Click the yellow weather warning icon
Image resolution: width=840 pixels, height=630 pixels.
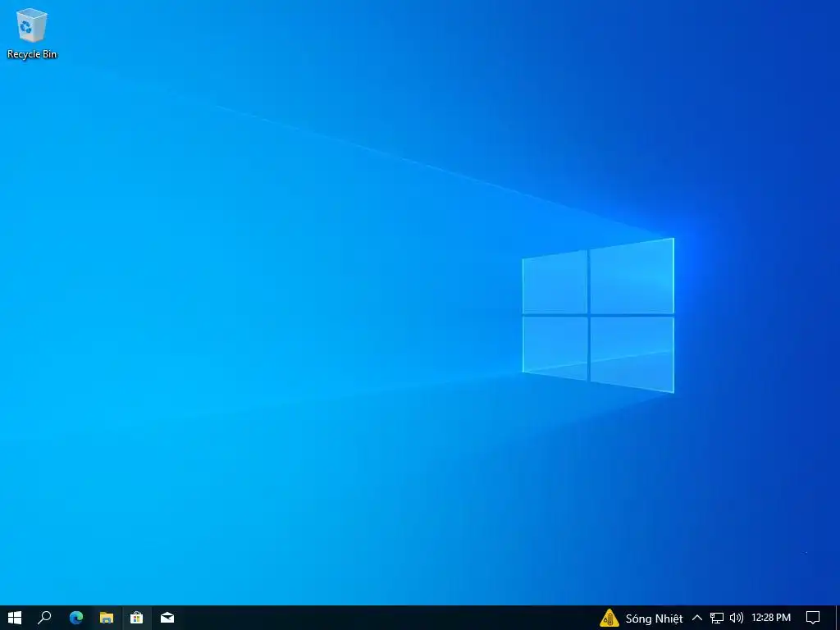(609, 618)
